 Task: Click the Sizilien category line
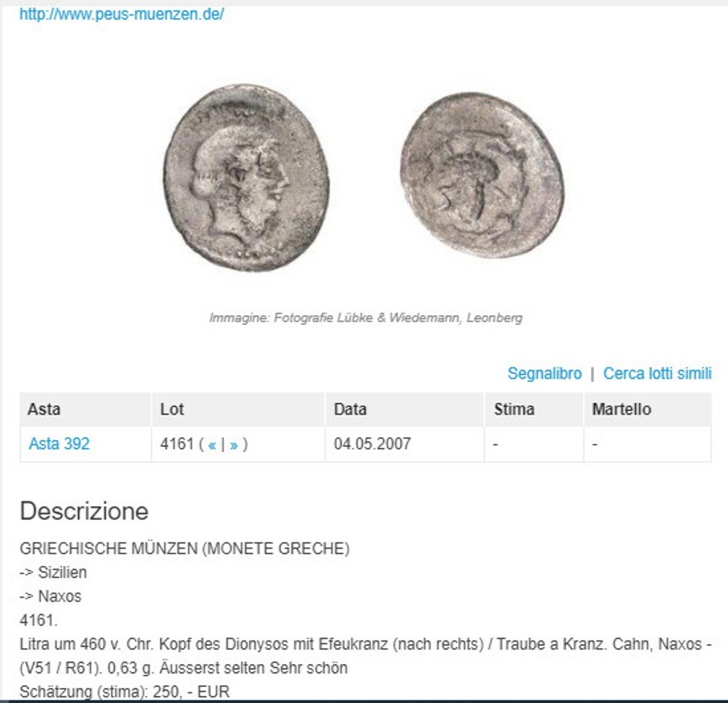(x=53, y=572)
